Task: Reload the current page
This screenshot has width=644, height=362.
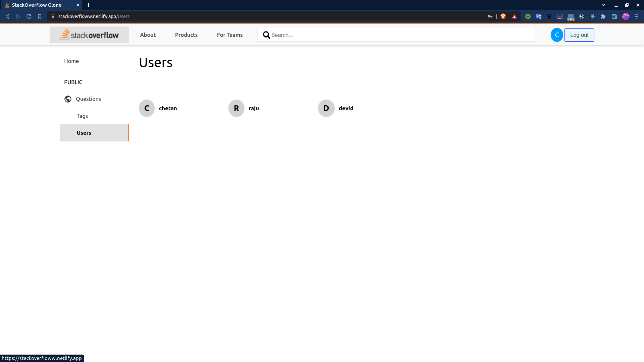Action: pyautogui.click(x=29, y=16)
